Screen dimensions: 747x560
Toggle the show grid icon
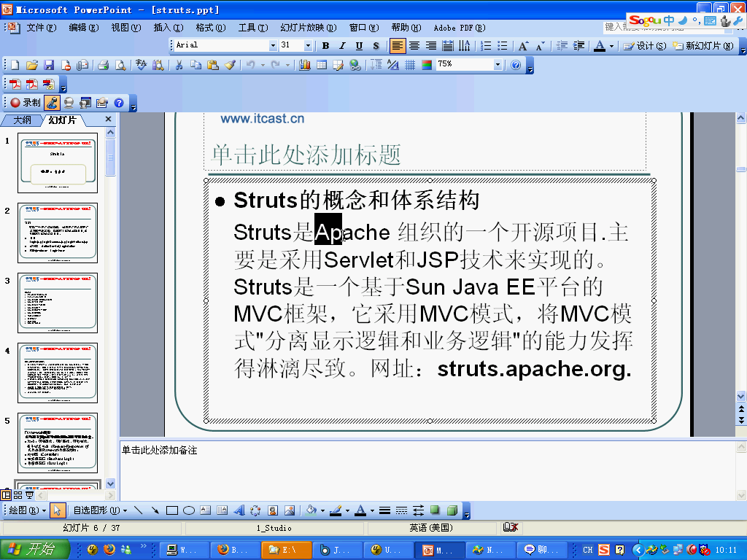point(410,65)
